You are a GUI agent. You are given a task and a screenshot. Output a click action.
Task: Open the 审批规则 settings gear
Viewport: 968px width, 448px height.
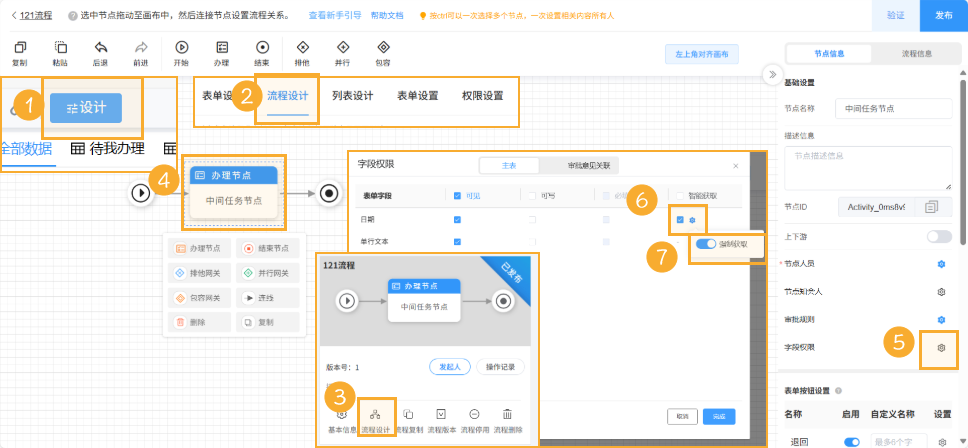[x=941, y=319]
